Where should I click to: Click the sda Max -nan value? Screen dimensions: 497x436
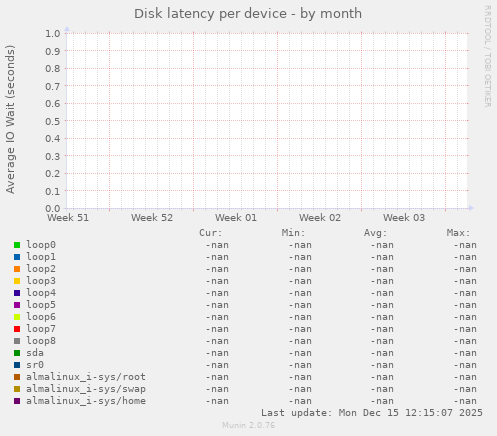[x=465, y=353]
